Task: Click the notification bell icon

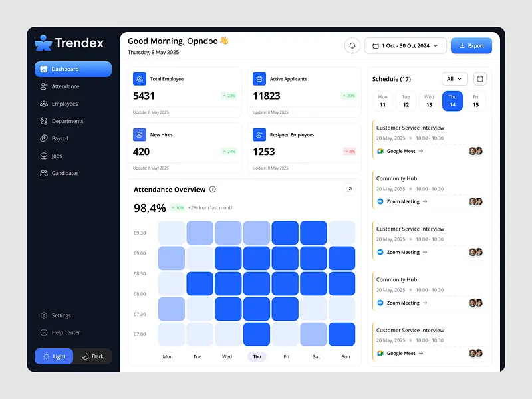Action: tap(352, 45)
